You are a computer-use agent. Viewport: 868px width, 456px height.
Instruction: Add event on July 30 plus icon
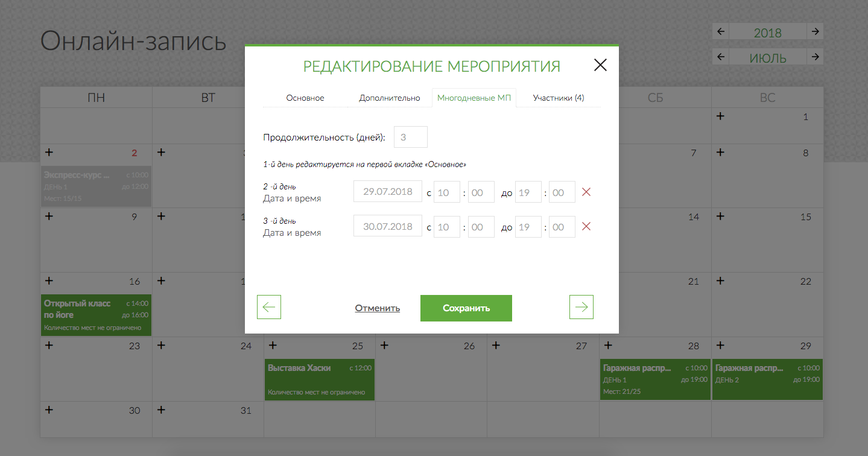(x=49, y=410)
